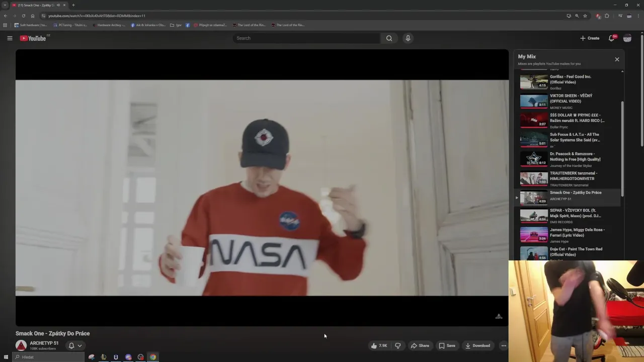Open first The Lord of the Rings bookmark
Viewport: 644px width, 362px height.
(249, 25)
